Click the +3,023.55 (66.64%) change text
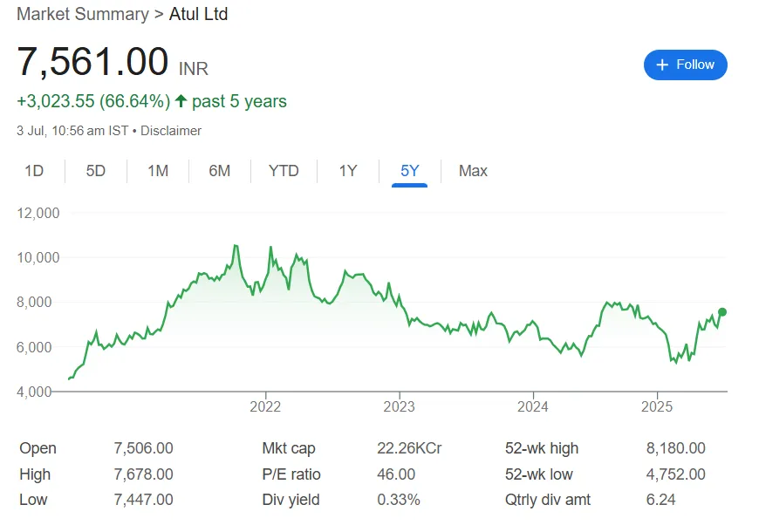759x532 pixels. (x=93, y=101)
